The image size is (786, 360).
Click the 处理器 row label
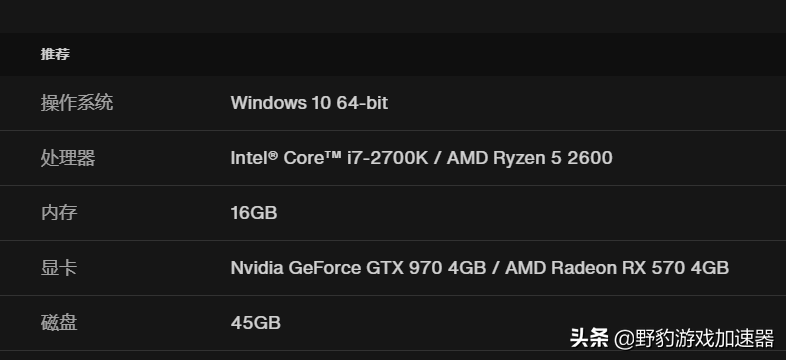coord(68,158)
